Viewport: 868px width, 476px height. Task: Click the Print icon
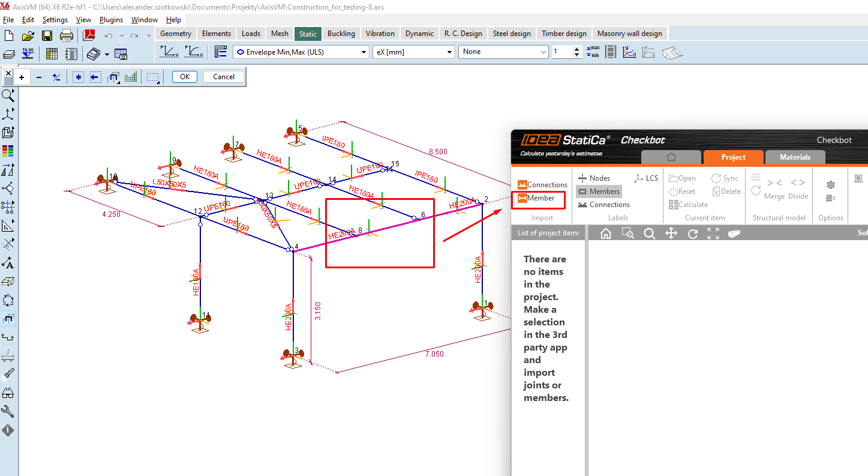[67, 35]
